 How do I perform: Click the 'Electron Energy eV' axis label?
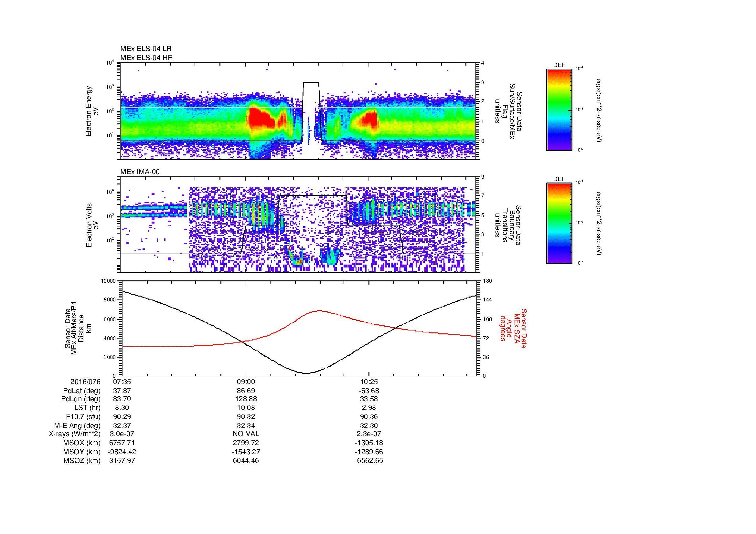pos(92,111)
